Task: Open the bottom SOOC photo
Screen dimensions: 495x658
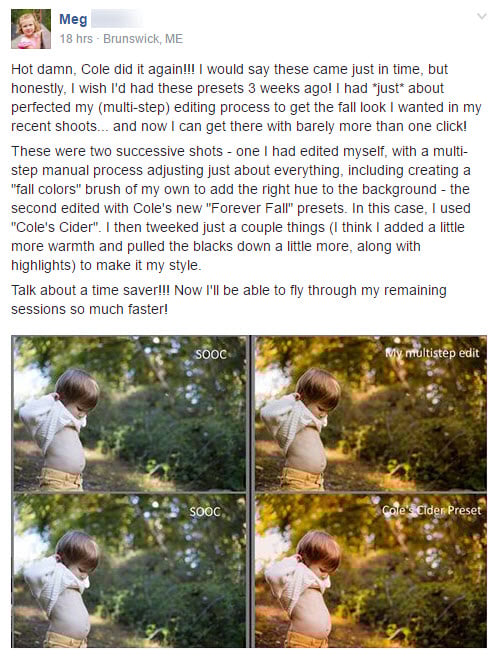Action: pyautogui.click(x=130, y=570)
